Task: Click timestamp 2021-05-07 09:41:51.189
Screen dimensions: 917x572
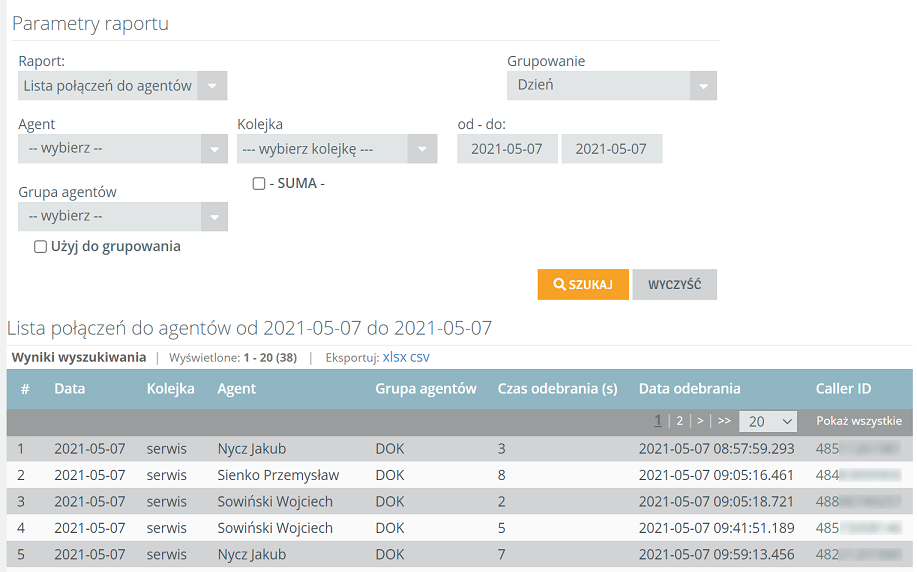Action: tap(716, 528)
